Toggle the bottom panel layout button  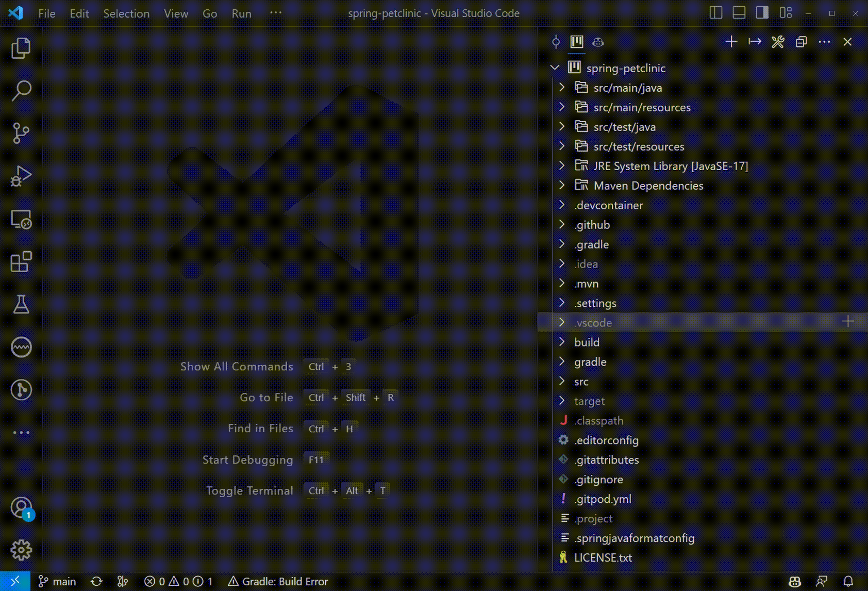coord(739,13)
